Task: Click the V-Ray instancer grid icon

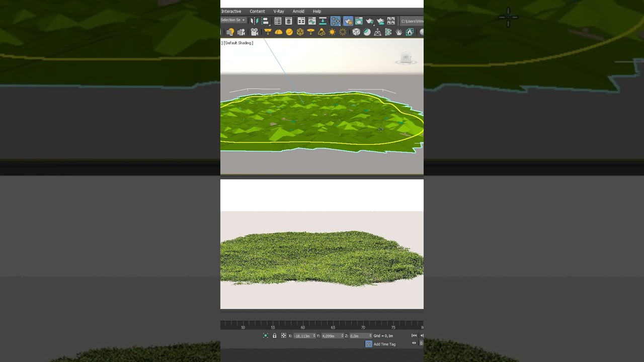Action: coord(388,32)
